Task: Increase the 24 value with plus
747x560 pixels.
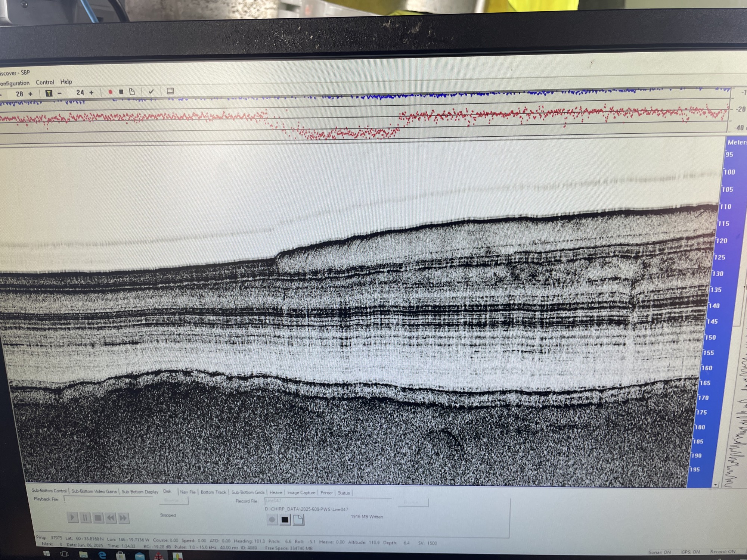Action: pyautogui.click(x=92, y=92)
